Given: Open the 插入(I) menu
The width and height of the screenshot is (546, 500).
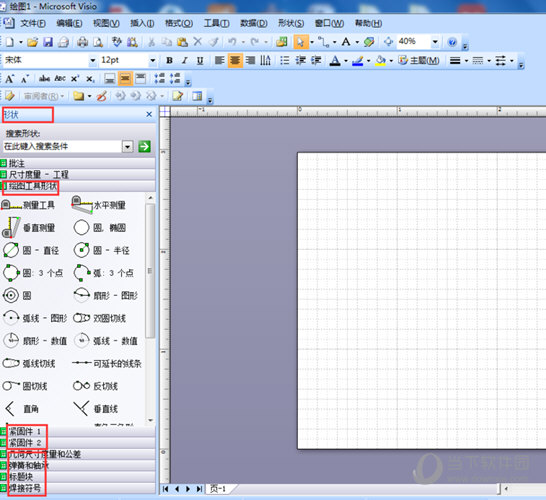Looking at the screenshot, I should (142, 23).
